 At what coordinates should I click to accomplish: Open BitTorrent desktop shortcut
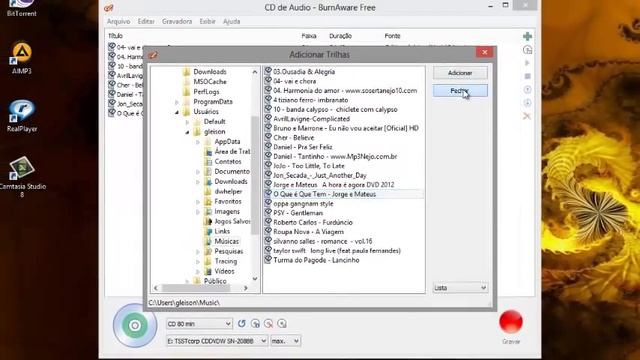[x=22, y=8]
